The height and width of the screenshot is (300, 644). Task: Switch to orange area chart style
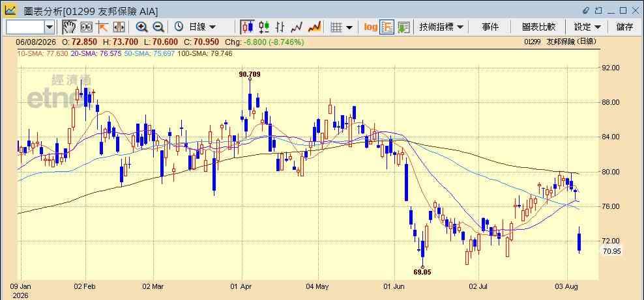point(314,27)
